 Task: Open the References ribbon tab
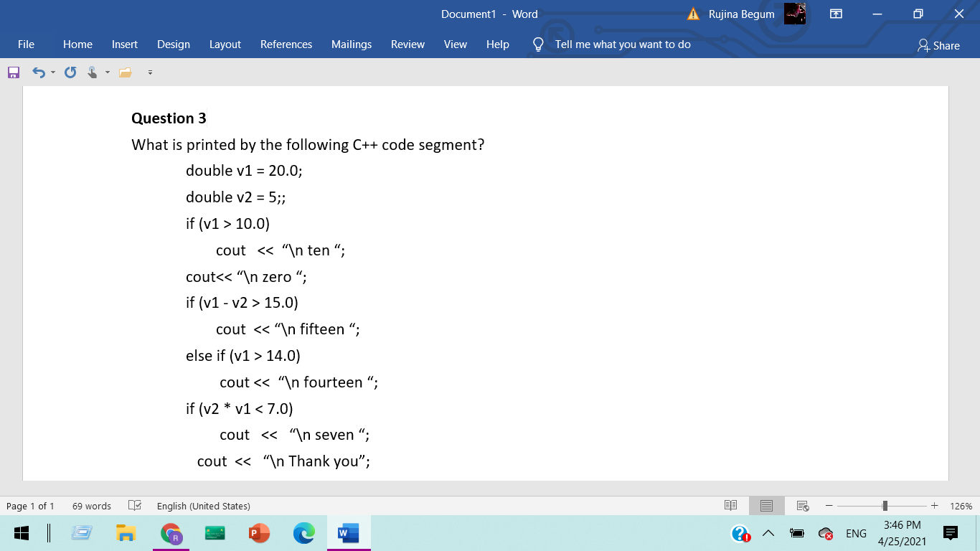(286, 44)
